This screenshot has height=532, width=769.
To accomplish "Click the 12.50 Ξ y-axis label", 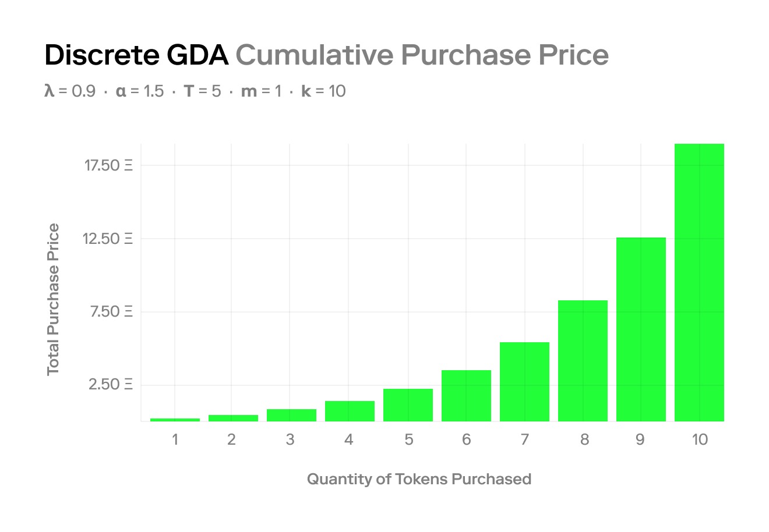I will pyautogui.click(x=109, y=239).
